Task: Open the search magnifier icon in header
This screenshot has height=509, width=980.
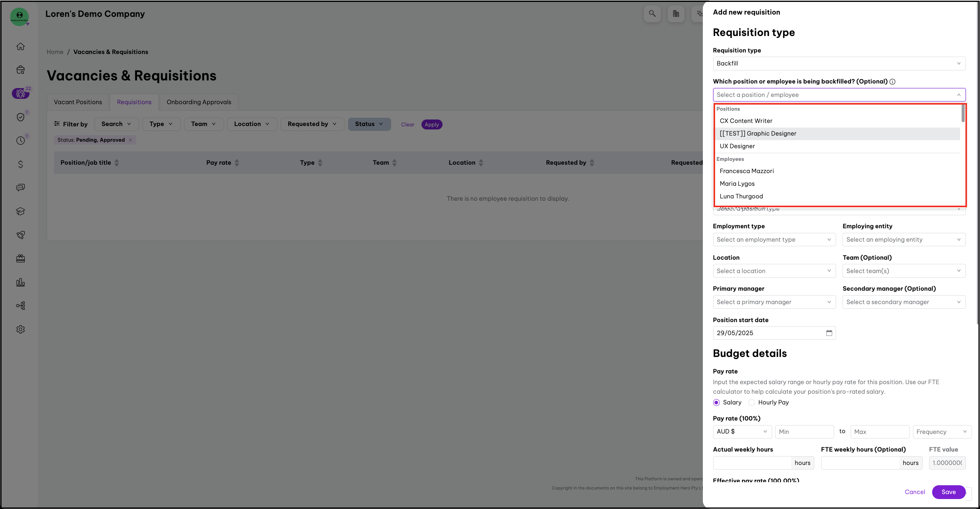Action: (652, 14)
